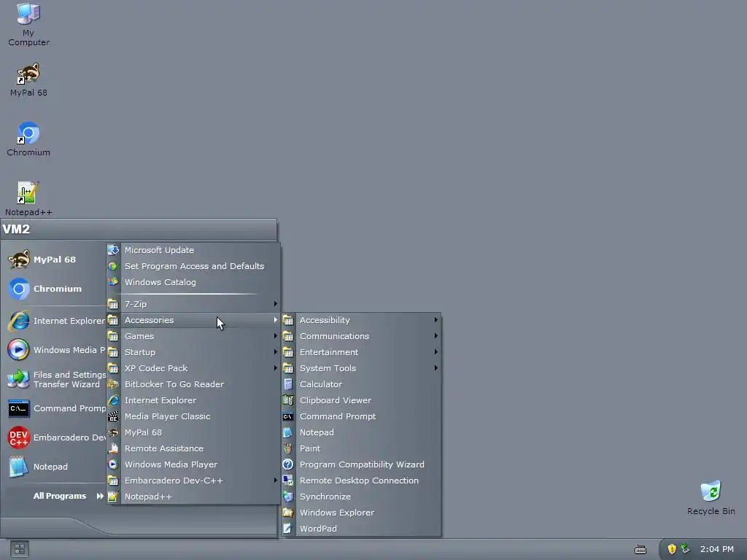Click the Calculator icon in Accessories

point(287,384)
